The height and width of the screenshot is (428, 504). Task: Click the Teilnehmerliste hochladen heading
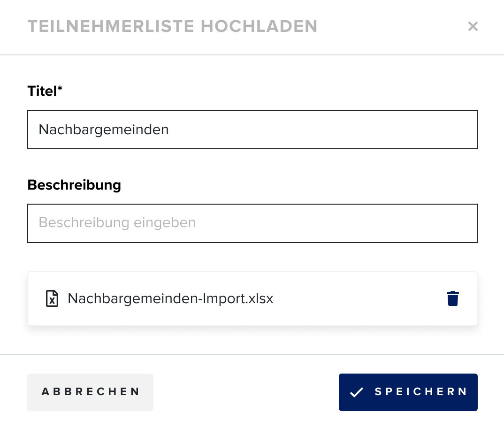click(173, 26)
